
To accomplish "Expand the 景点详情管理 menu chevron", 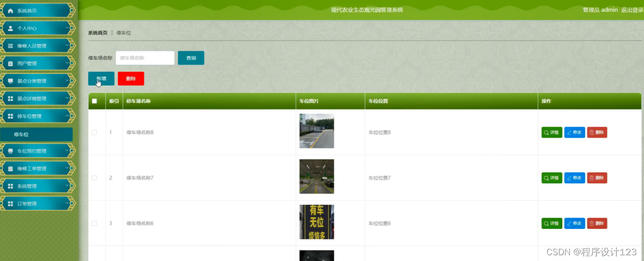I will (67, 98).
